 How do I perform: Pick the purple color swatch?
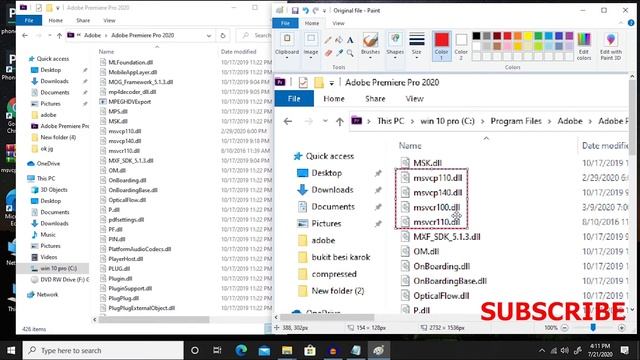[x=569, y=36]
